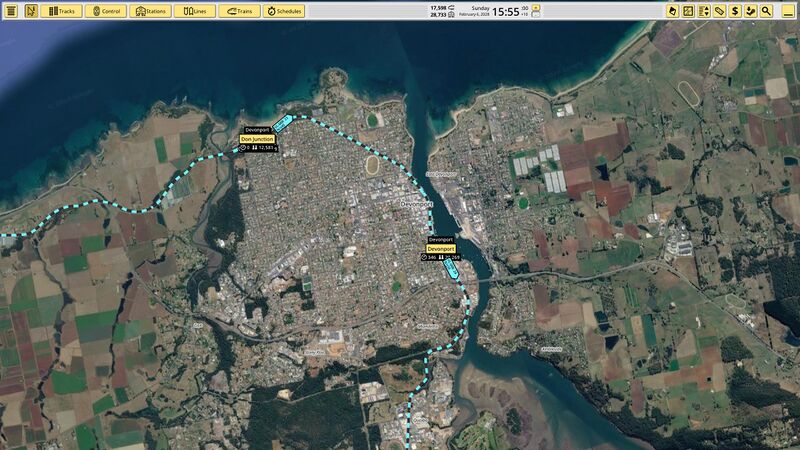Select the Don Junction station label

(257, 139)
